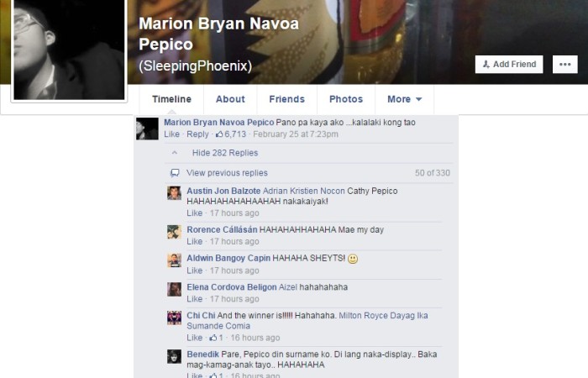The height and width of the screenshot is (378, 588).
Task: Click Chi Chi's avatar thumbnail
Action: coord(174,318)
